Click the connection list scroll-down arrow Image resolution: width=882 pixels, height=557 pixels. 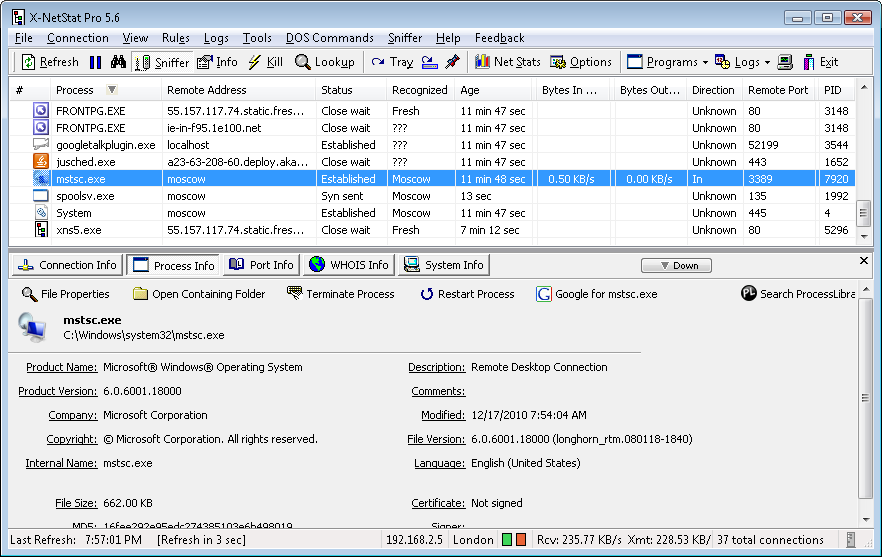(863, 236)
